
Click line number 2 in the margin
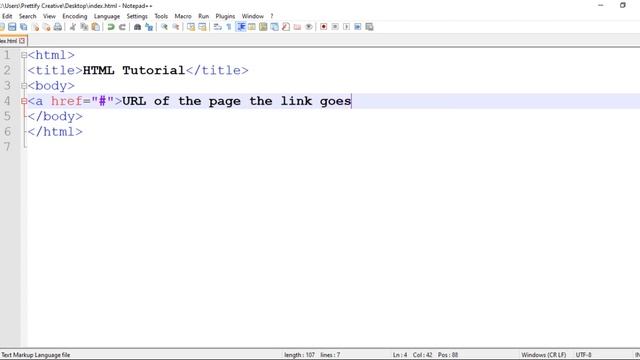pyautogui.click(x=7, y=70)
